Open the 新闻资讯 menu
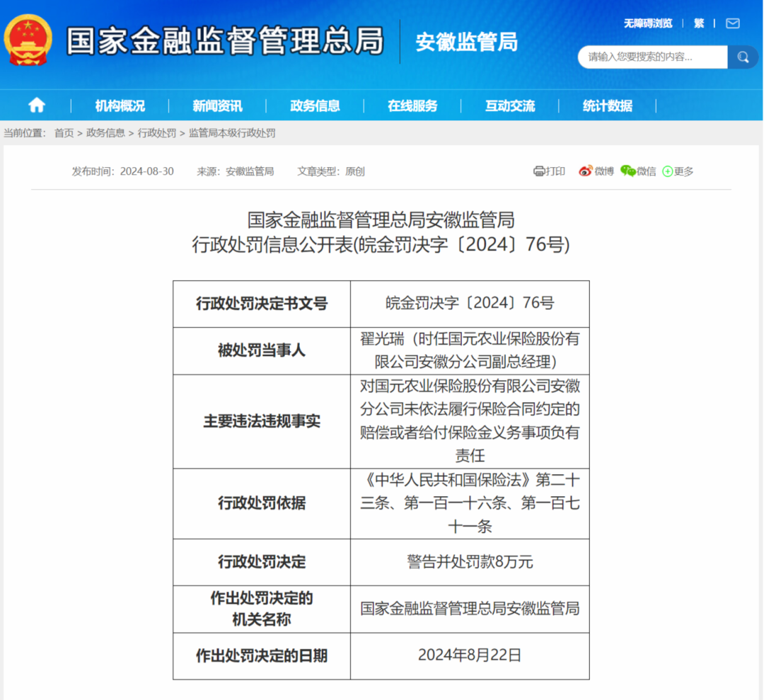 pyautogui.click(x=217, y=105)
